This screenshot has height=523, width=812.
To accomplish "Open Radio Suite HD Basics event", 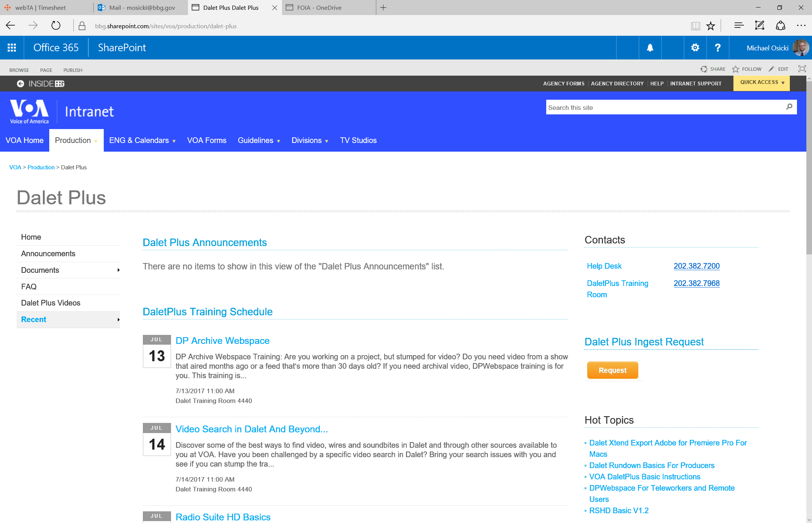I will (223, 517).
